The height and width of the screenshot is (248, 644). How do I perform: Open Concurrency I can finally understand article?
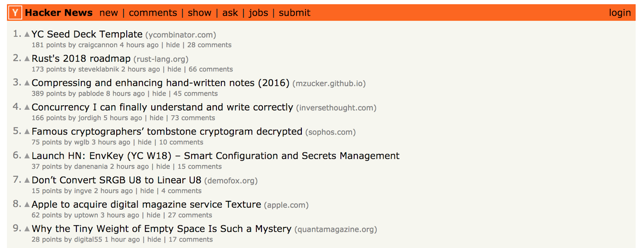[x=163, y=107]
